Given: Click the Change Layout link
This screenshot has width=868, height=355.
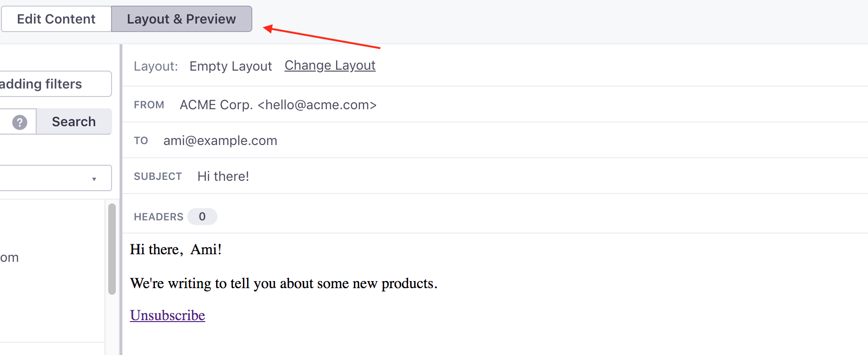Looking at the screenshot, I should pyautogui.click(x=330, y=65).
